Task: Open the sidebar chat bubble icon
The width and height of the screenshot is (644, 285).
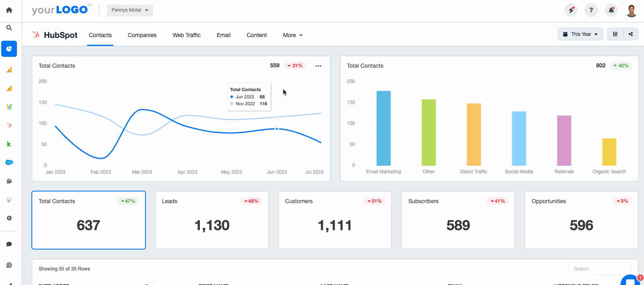Action: (9, 244)
